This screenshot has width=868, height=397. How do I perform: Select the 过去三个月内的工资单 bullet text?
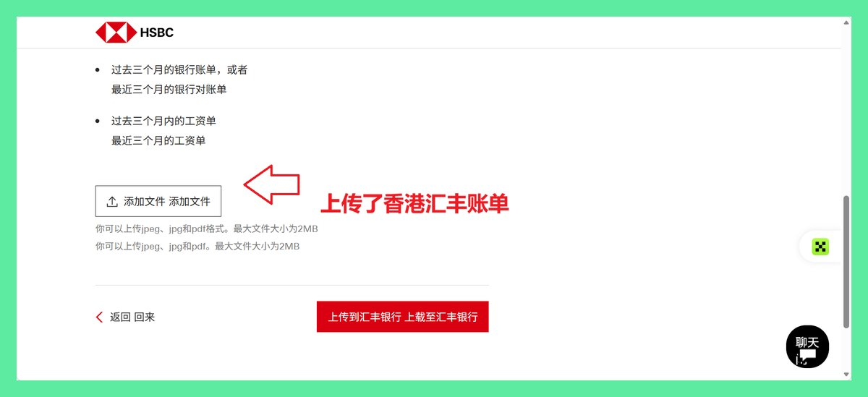click(x=163, y=121)
